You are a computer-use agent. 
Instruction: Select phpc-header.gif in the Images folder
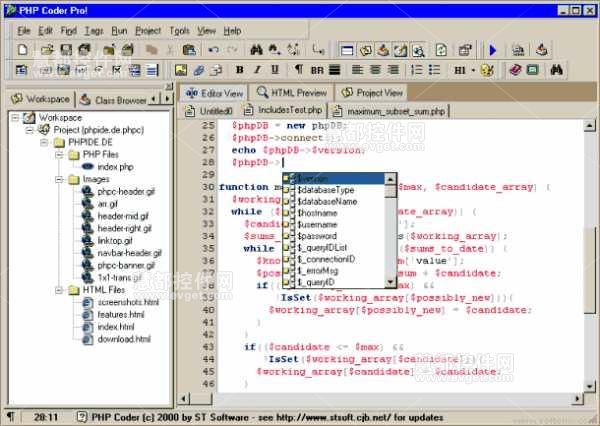[126, 191]
